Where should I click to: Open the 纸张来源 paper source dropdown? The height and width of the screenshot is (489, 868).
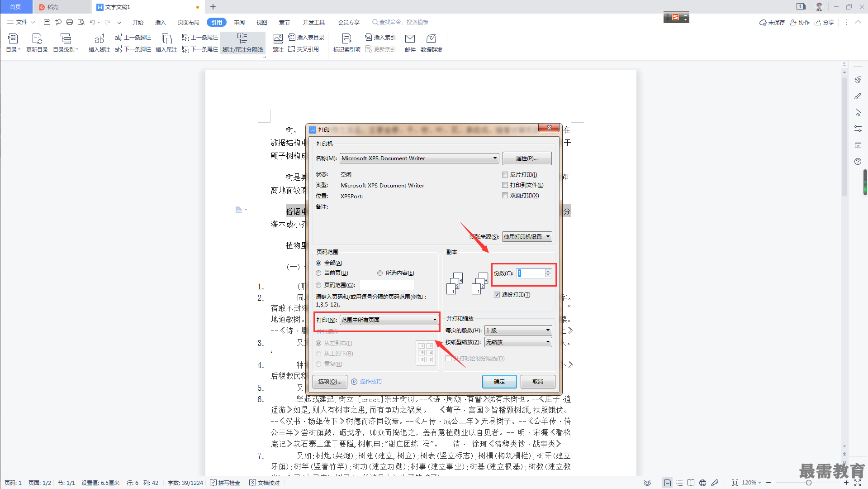527,237
